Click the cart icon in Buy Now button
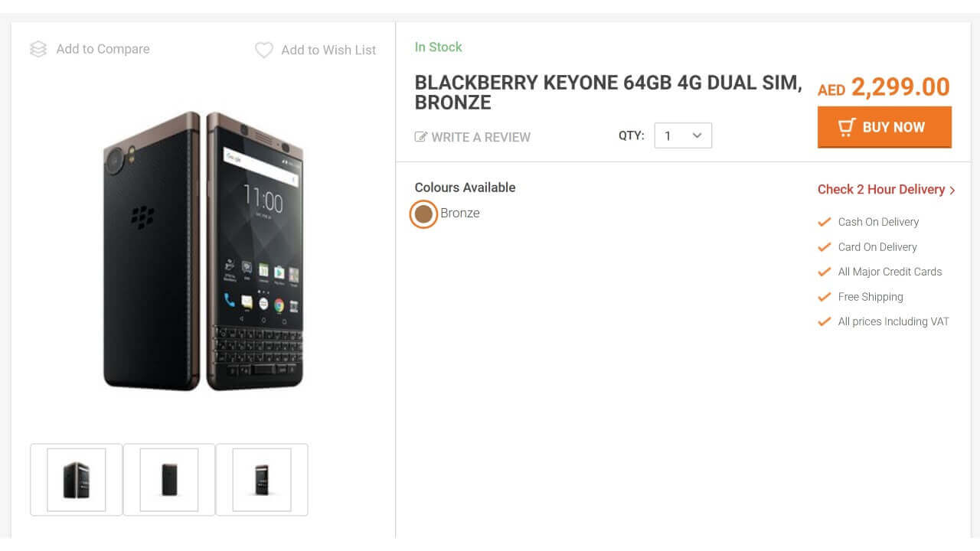 pos(846,127)
